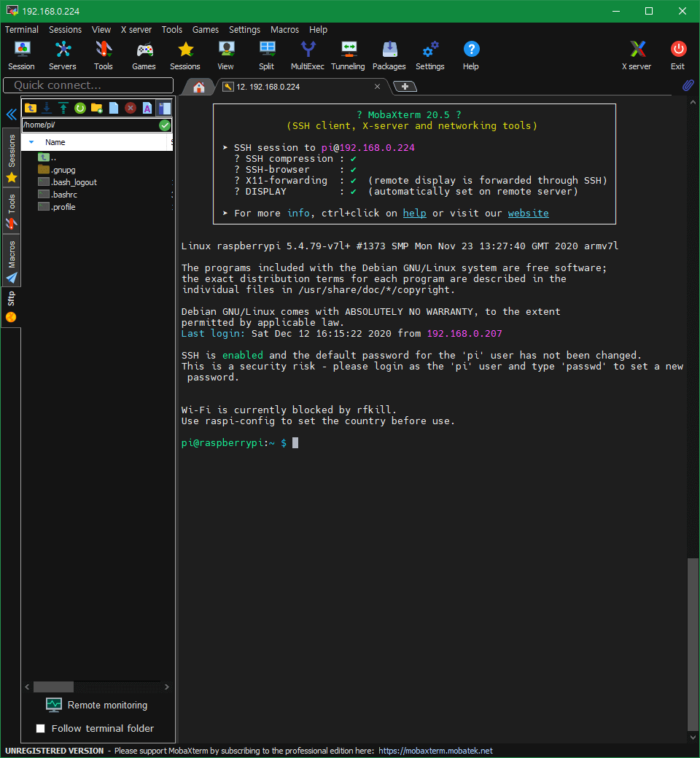The width and height of the screenshot is (700, 758).
Task: Switch to Tools side tab
Action: coord(11,211)
